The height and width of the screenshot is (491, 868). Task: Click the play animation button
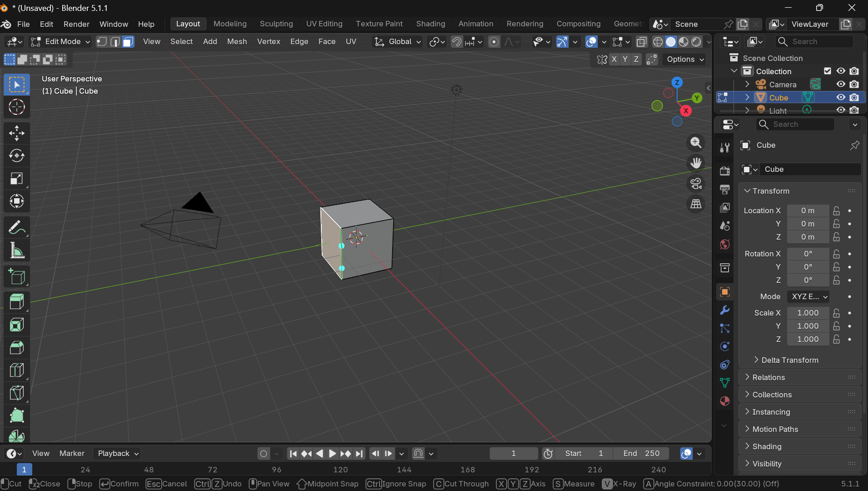(x=332, y=453)
